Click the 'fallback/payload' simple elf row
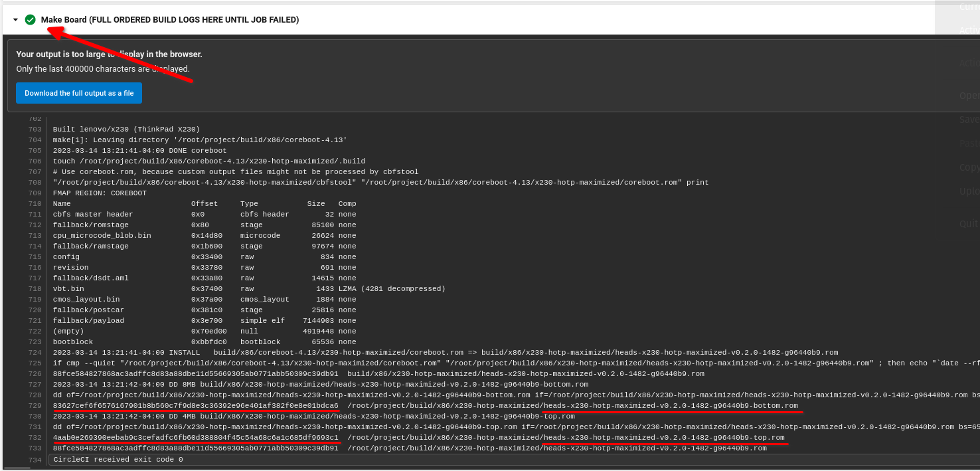The image size is (980, 471). tap(204, 321)
